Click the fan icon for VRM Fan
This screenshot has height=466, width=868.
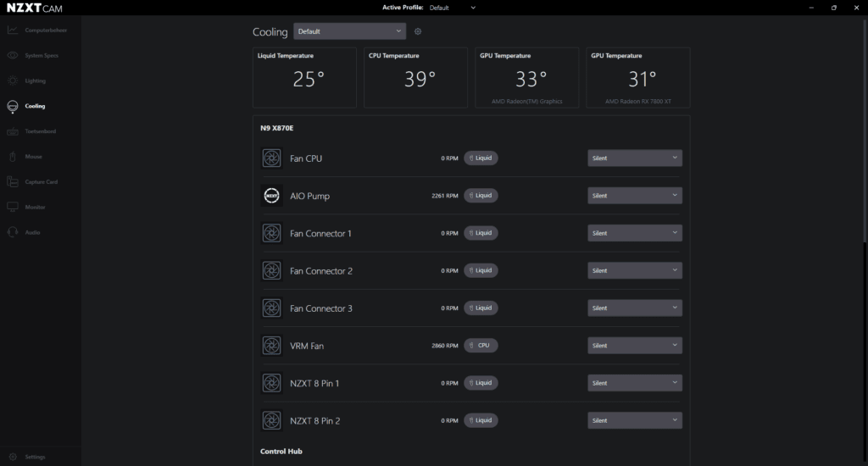pos(271,346)
